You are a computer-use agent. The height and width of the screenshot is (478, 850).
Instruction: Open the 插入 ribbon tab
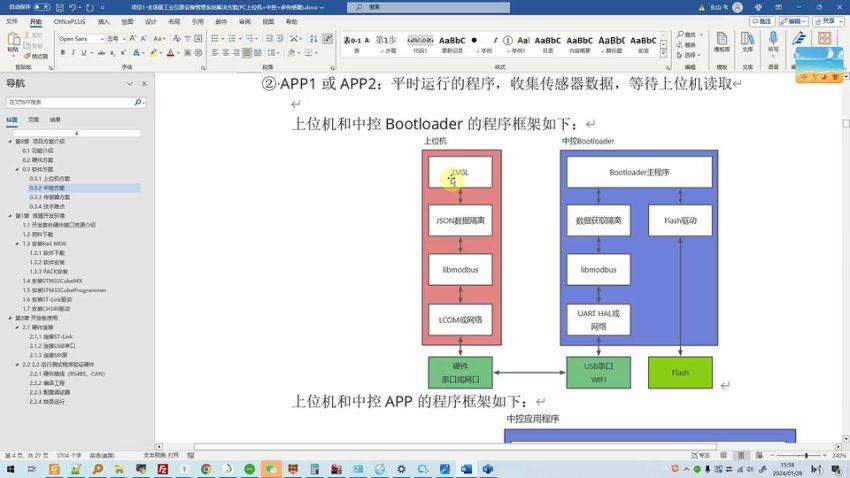click(x=104, y=20)
